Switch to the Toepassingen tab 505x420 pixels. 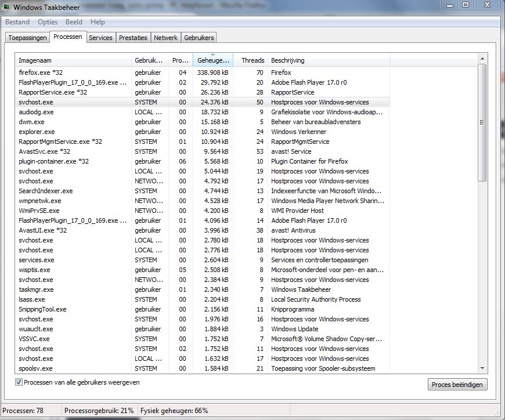27,38
